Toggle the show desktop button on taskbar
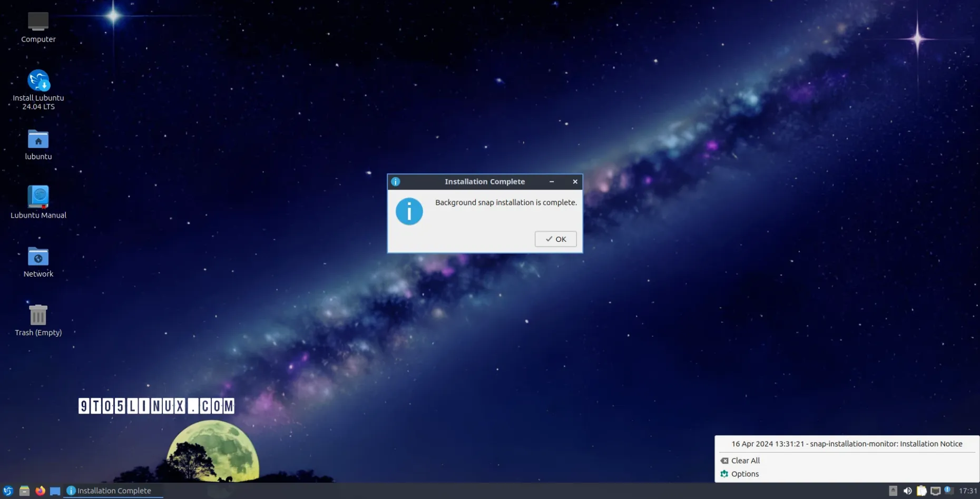980x499 pixels. point(55,491)
